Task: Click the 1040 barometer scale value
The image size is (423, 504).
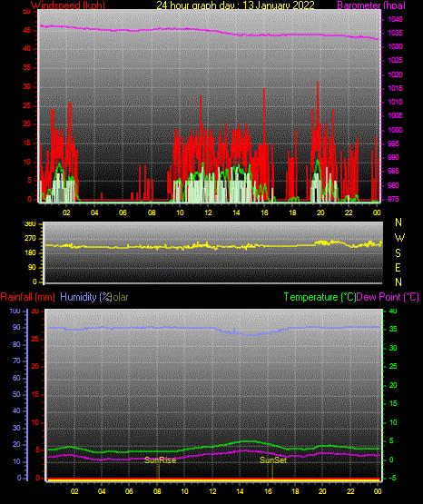Action: (395, 19)
